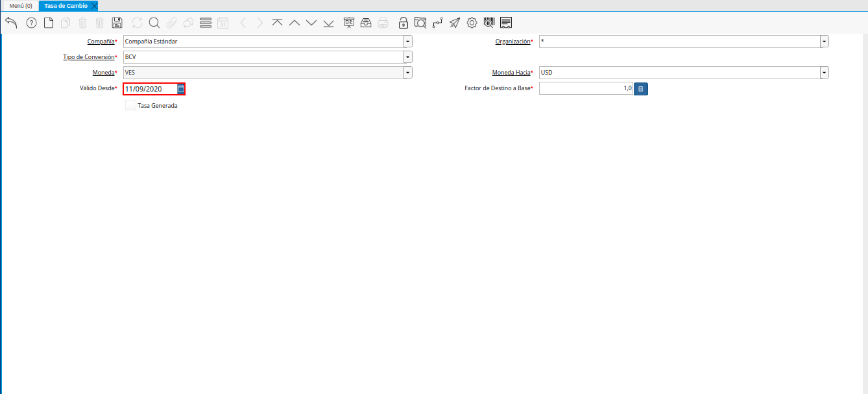Click the BCV conversion type field
This screenshot has height=394, width=868.
point(263,57)
